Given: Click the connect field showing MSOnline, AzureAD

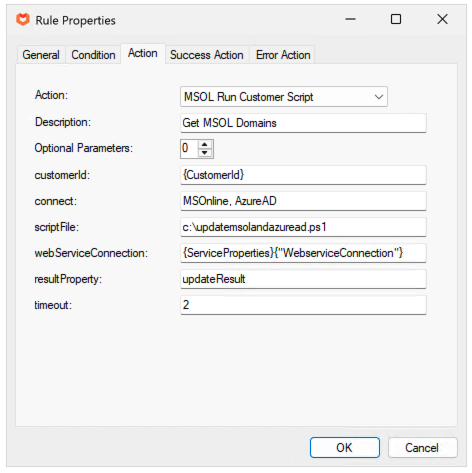Looking at the screenshot, I should click(303, 201).
